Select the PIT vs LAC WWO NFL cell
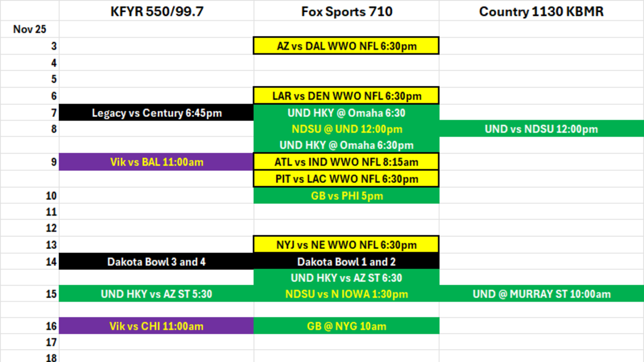The height and width of the screenshot is (362, 644). [346, 179]
